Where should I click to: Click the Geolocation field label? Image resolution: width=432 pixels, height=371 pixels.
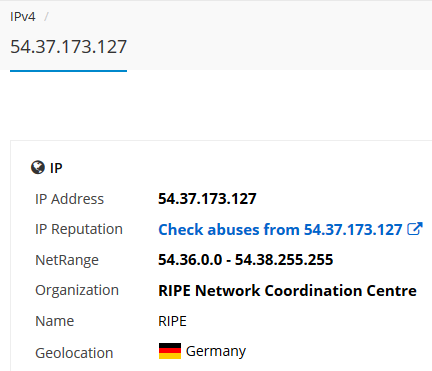[x=74, y=353]
